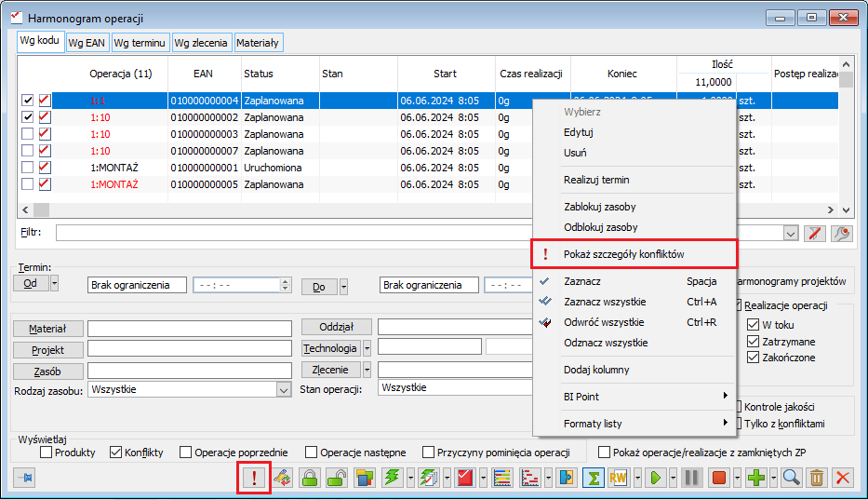This screenshot has height=500, width=868.
Task: Click the pin window icon in the bottom toolbar
Action: click(24, 478)
